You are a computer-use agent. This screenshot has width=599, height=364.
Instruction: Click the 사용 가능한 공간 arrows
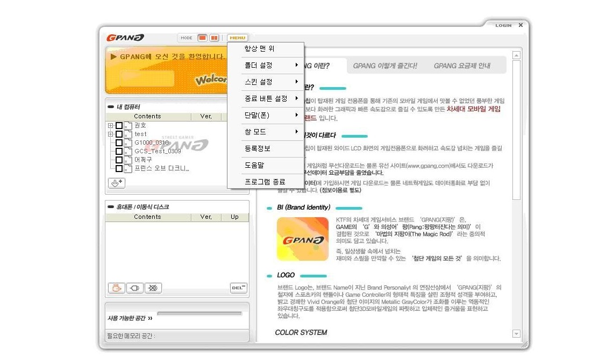click(149, 318)
